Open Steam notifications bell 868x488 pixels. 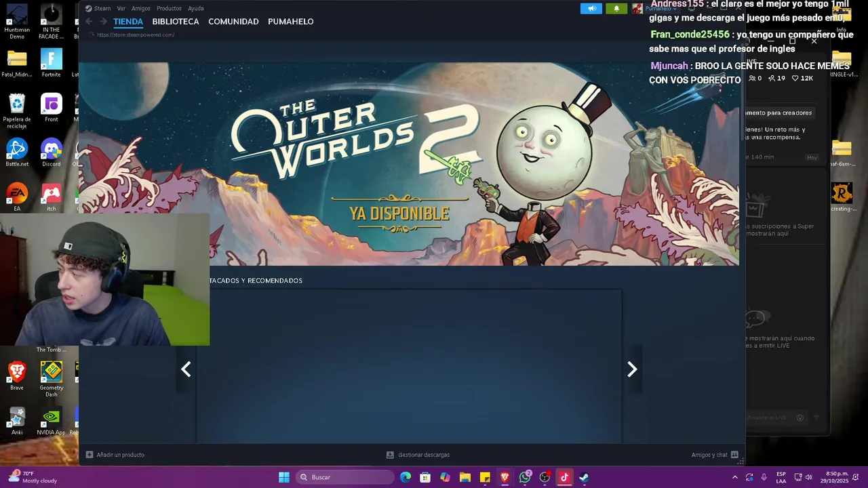616,8
